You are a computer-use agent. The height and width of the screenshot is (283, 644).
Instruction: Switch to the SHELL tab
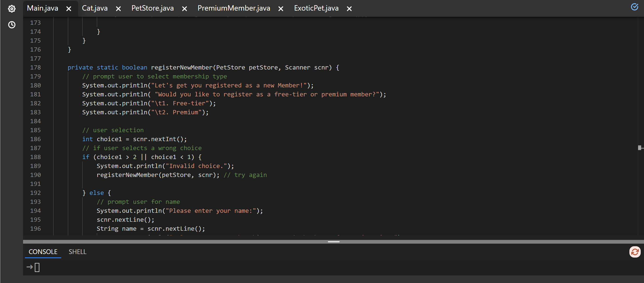pyautogui.click(x=77, y=252)
